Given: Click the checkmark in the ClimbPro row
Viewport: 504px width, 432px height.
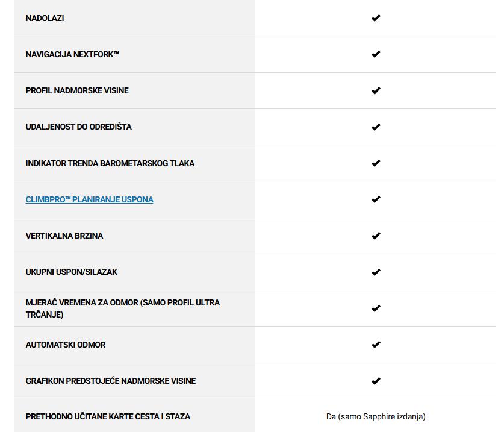Looking at the screenshot, I should tap(376, 199).
